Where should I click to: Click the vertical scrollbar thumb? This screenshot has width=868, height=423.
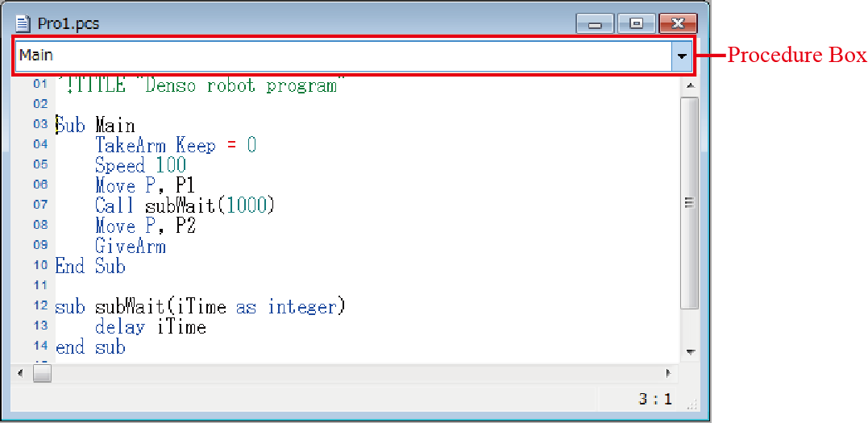click(x=689, y=203)
